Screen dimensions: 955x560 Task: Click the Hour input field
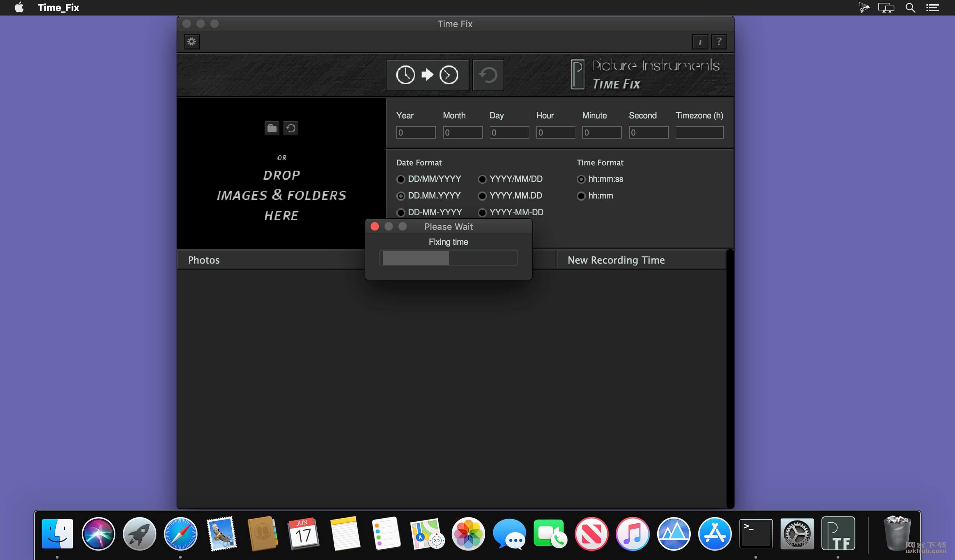(x=556, y=132)
